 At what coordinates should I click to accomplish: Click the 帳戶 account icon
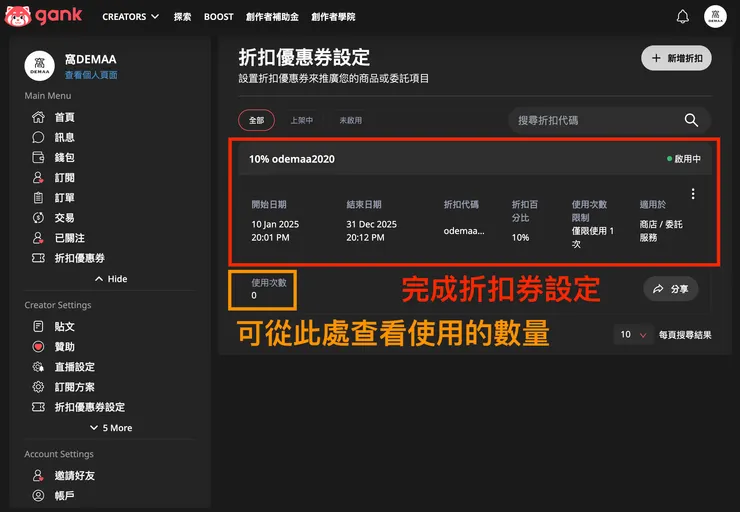(x=38, y=495)
